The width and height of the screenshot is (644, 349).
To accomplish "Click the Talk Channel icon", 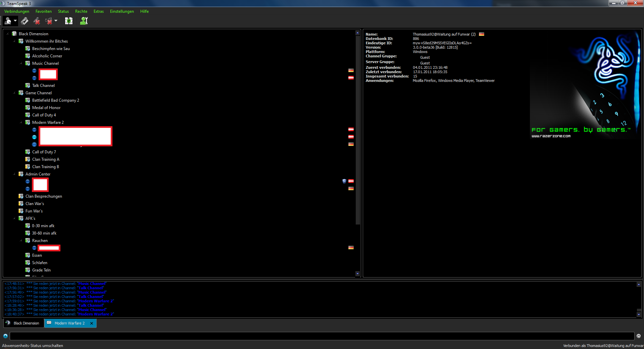I will coord(28,85).
